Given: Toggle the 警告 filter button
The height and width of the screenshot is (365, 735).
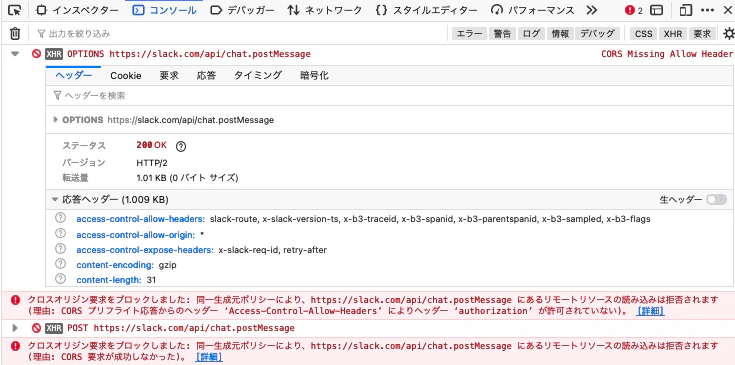Looking at the screenshot, I should (x=502, y=33).
